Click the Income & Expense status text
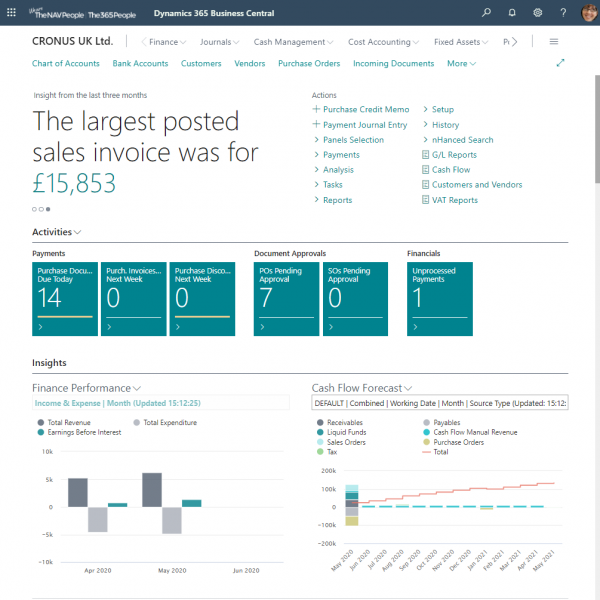The width and height of the screenshot is (600, 600). tap(117, 403)
